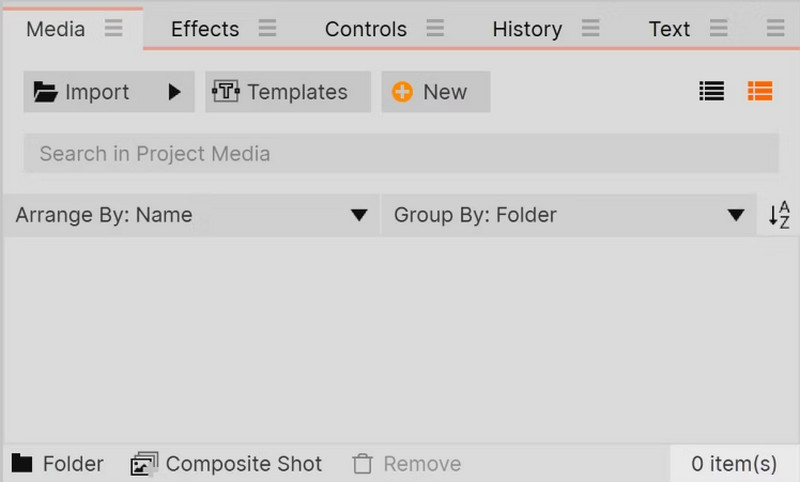Focus the Search in Project Media field

(401, 153)
